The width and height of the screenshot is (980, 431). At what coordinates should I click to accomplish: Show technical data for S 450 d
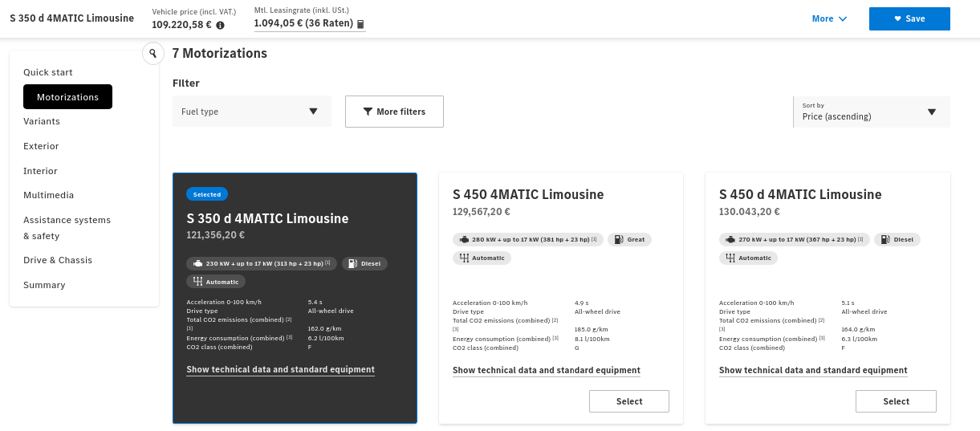point(813,371)
